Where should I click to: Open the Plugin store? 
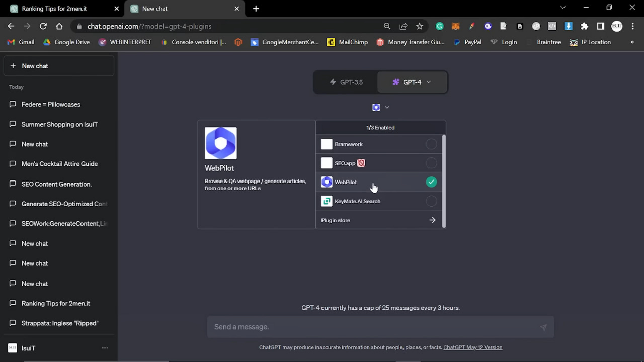tap(379, 220)
